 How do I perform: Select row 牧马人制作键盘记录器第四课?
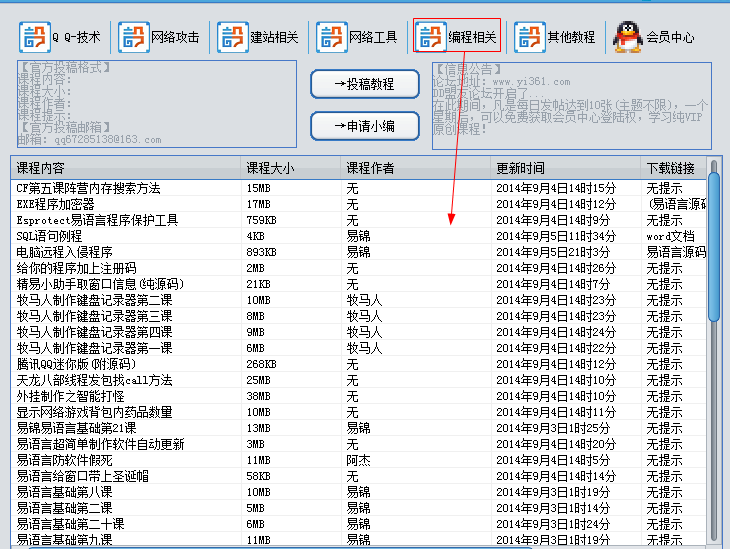(x=358, y=332)
